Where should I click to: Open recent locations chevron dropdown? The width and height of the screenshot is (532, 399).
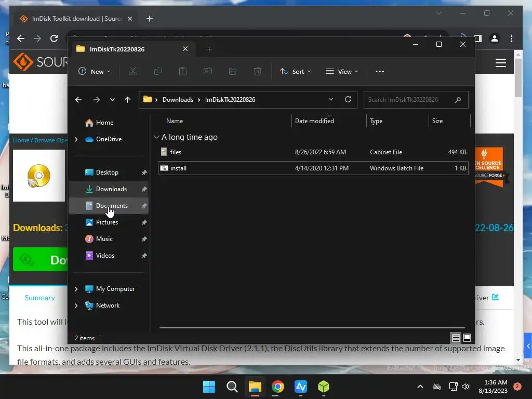pyautogui.click(x=112, y=100)
